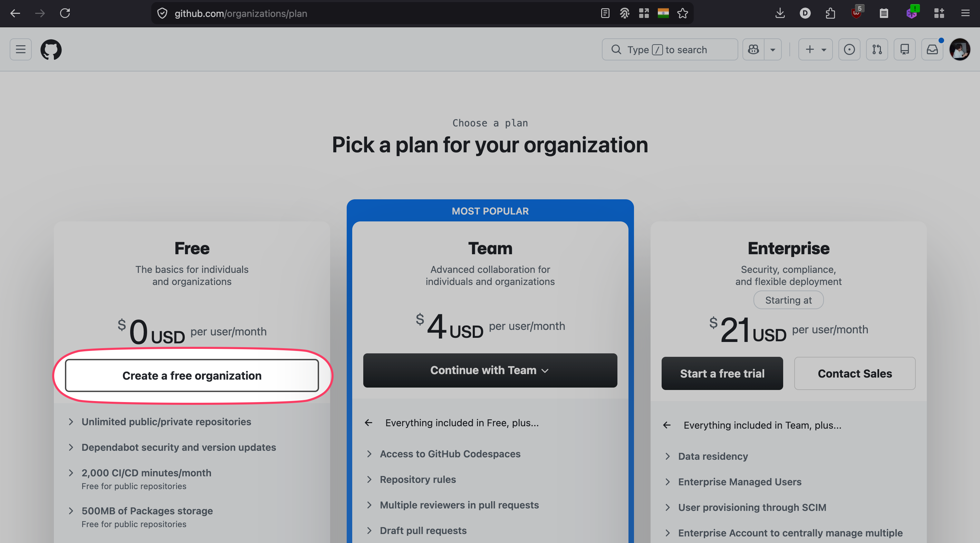Bookmark this page with the star
The image size is (980, 543).
pos(682,13)
